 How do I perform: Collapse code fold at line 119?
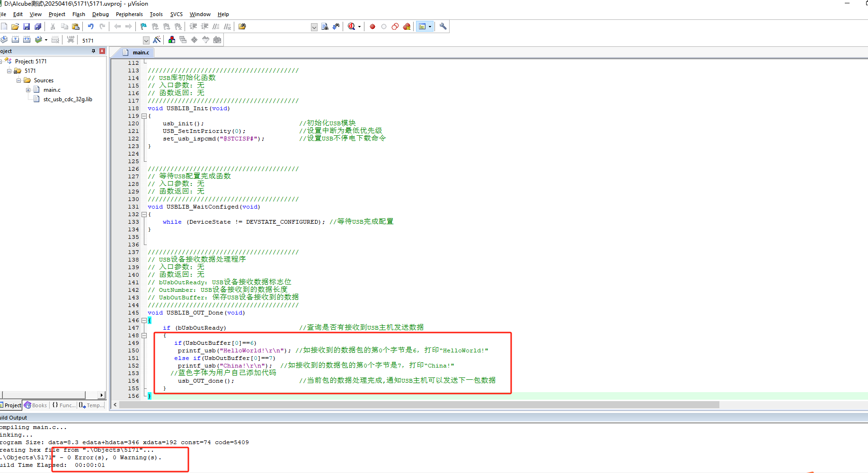pyautogui.click(x=144, y=116)
